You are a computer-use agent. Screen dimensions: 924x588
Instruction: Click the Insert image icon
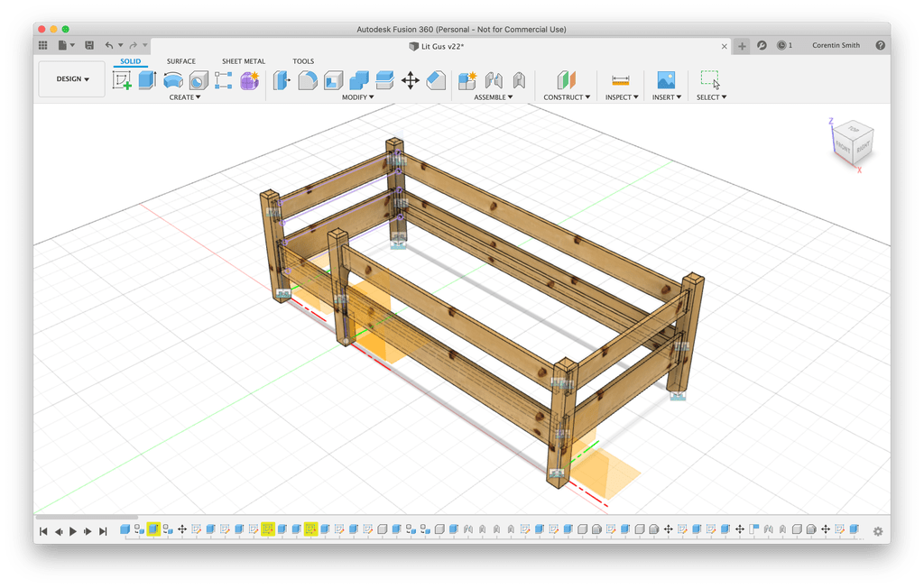tap(666, 80)
